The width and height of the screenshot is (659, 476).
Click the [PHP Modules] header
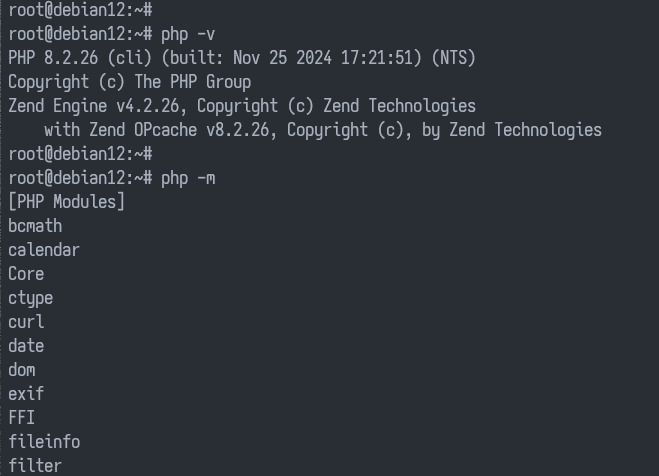point(66,202)
